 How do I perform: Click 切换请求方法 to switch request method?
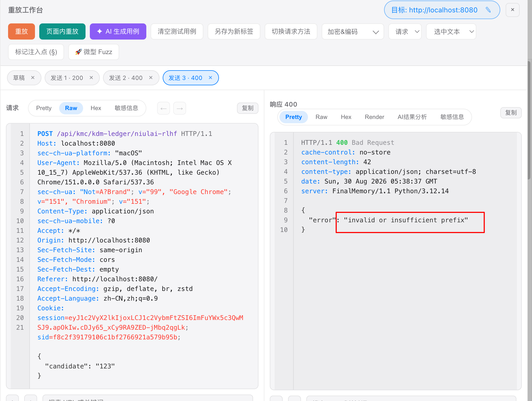tap(291, 31)
